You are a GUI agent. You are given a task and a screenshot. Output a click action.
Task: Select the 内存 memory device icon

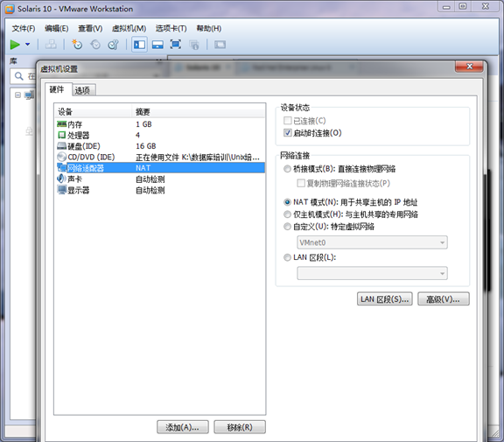point(61,124)
